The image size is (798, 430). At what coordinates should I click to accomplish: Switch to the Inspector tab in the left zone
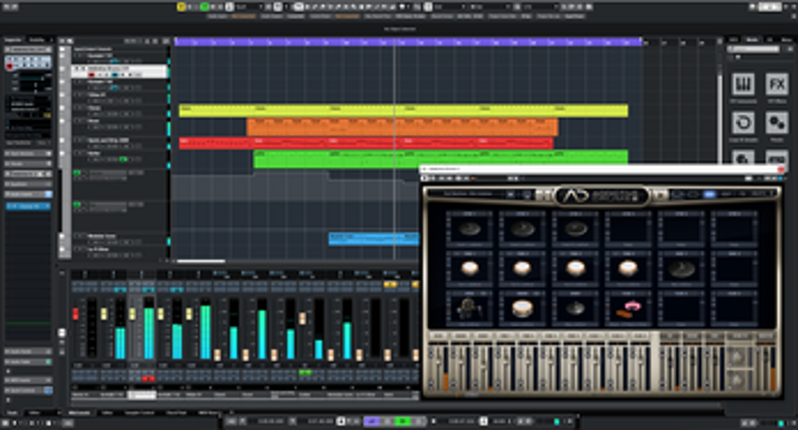click(x=13, y=40)
